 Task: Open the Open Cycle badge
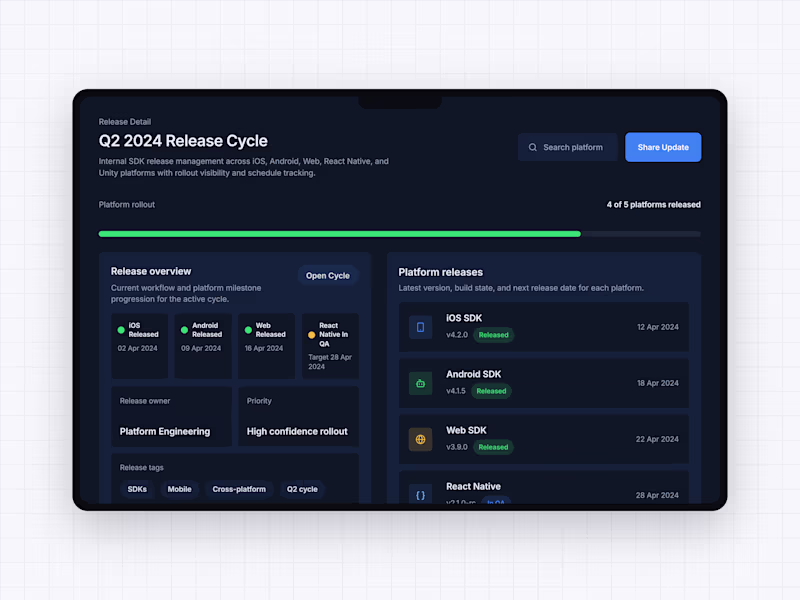click(328, 276)
